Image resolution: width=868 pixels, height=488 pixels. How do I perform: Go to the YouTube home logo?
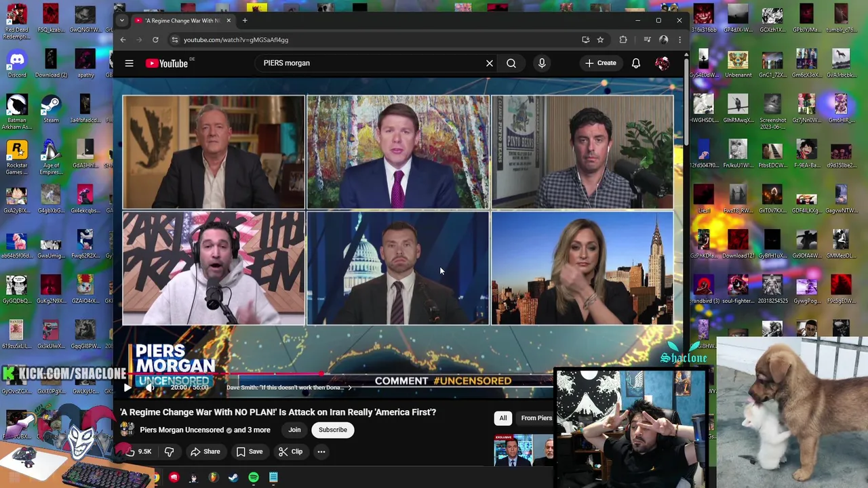(167, 63)
